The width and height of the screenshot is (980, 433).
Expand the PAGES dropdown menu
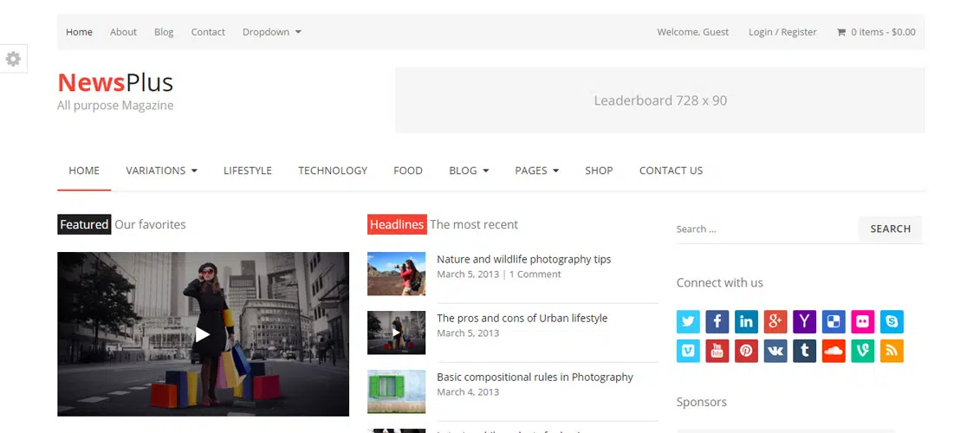pos(536,171)
